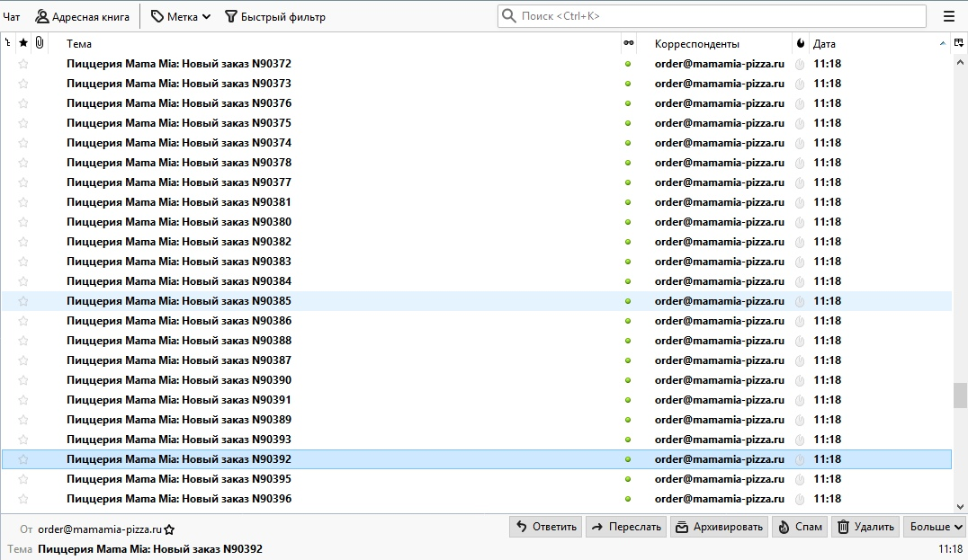Click the thread column header icon
Screen dimensions: 968x560
coord(7,43)
